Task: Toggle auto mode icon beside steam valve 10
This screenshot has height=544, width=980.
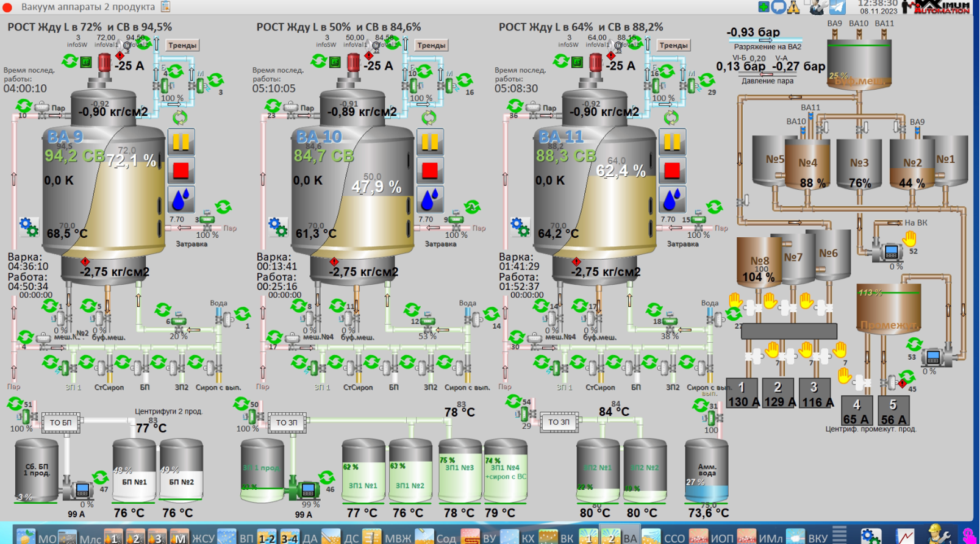Action: [x=23, y=106]
